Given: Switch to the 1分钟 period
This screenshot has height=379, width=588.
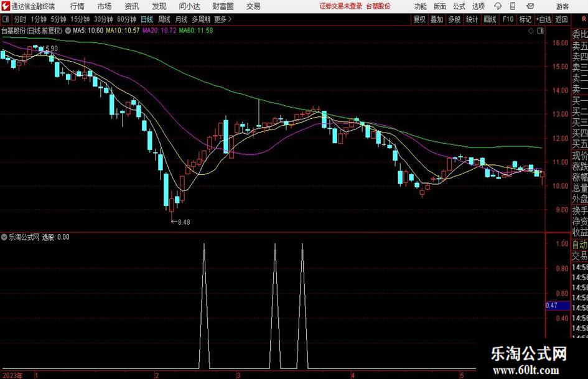Looking at the screenshot, I should [39, 19].
